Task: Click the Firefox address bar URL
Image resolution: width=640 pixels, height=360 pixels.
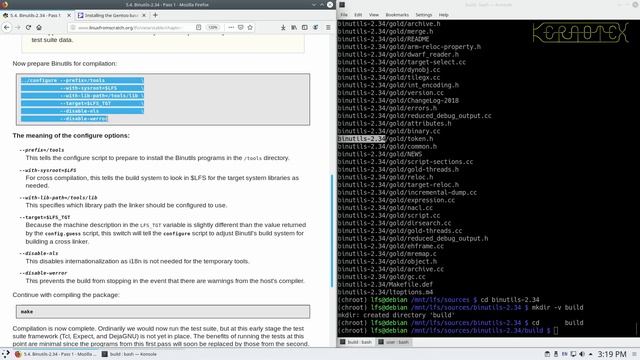Action: (x=130, y=27)
